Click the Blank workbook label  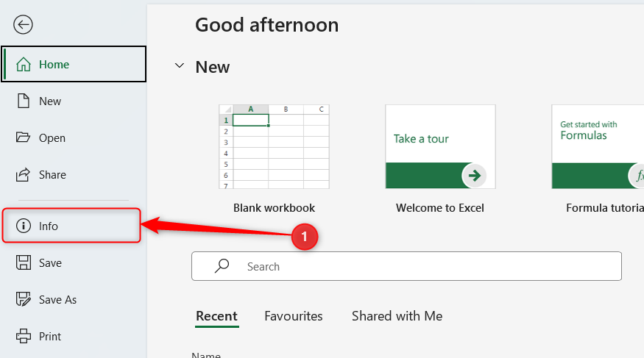point(275,208)
